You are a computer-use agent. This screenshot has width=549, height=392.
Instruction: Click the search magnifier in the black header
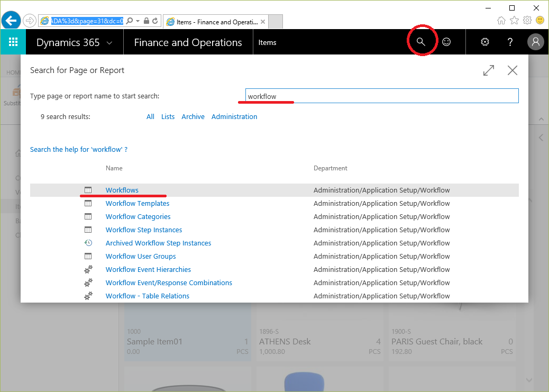421,42
